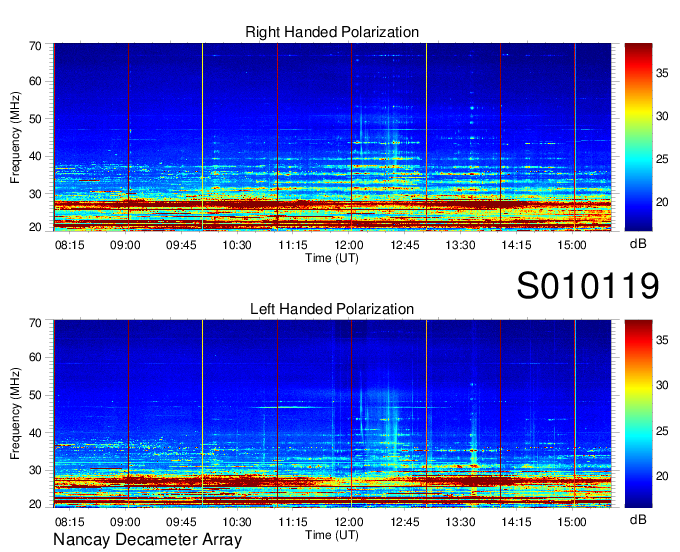This screenshot has height=552, width=680.
Task: Click the "70" frequency tick of Left Handed plot
Action: pos(35,323)
